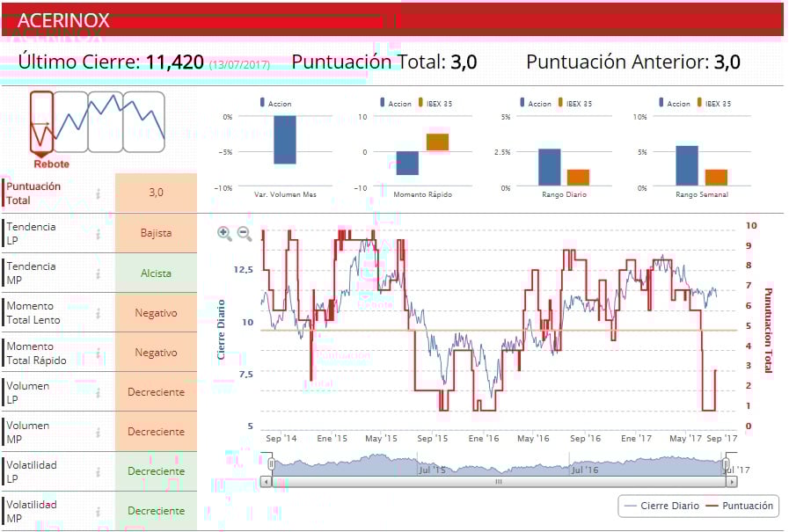This screenshot has height=532, width=789.
Task: Open info icon for Volumen MP row
Action: tap(99, 432)
